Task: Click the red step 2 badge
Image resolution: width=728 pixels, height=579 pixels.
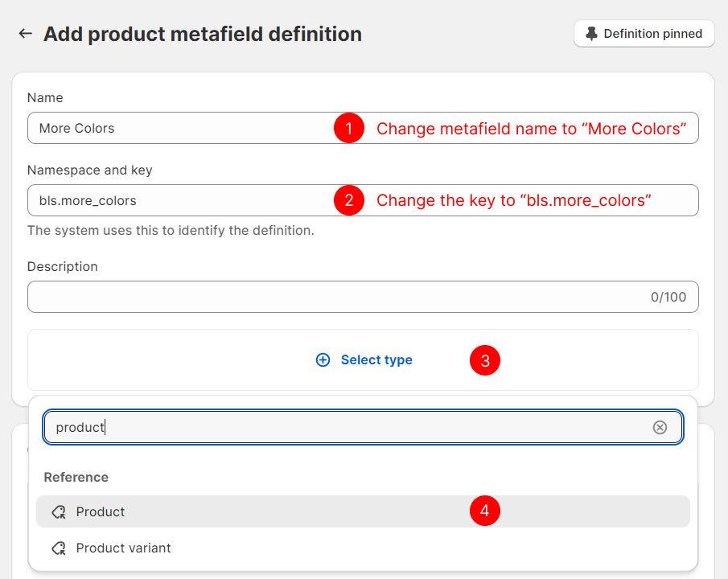Action: tap(349, 200)
